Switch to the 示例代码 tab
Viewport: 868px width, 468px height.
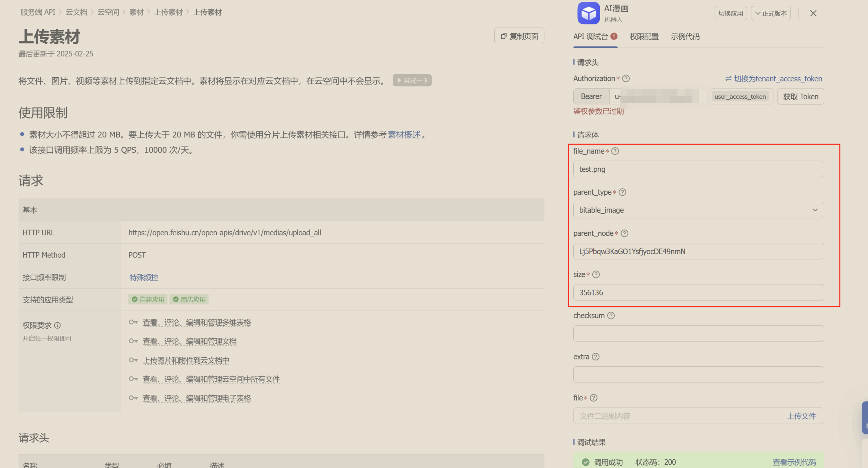point(685,37)
